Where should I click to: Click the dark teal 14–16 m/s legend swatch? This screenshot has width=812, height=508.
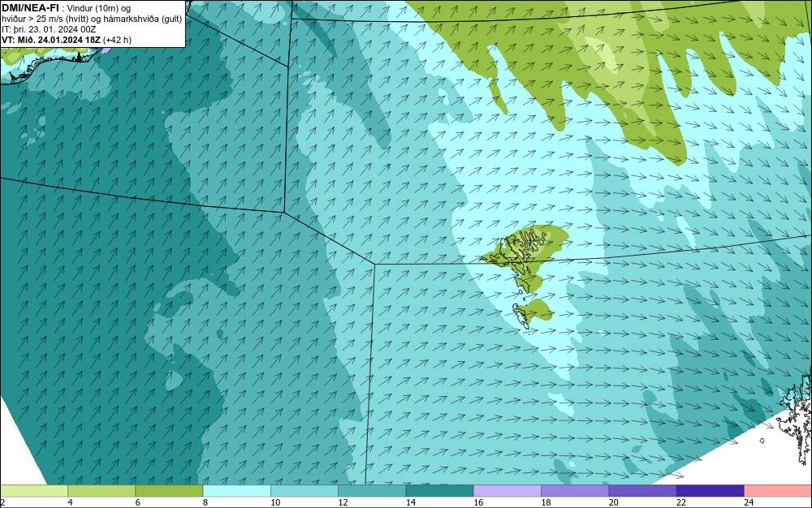[x=439, y=490]
